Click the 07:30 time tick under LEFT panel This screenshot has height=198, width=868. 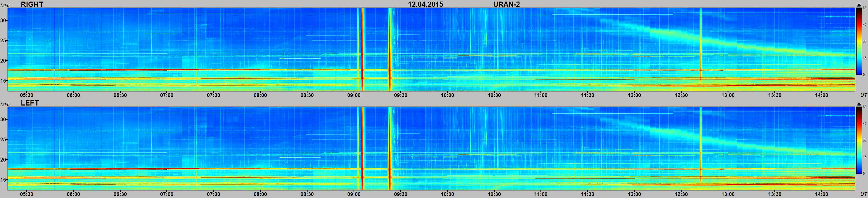tap(214, 194)
